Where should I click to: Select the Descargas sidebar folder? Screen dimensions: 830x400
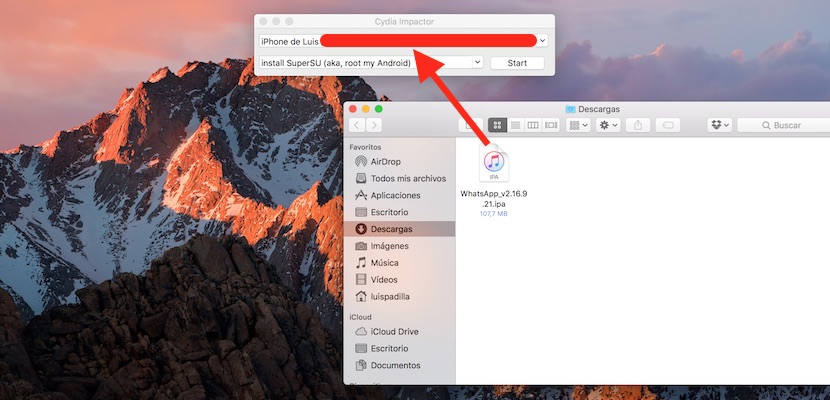(x=400, y=229)
